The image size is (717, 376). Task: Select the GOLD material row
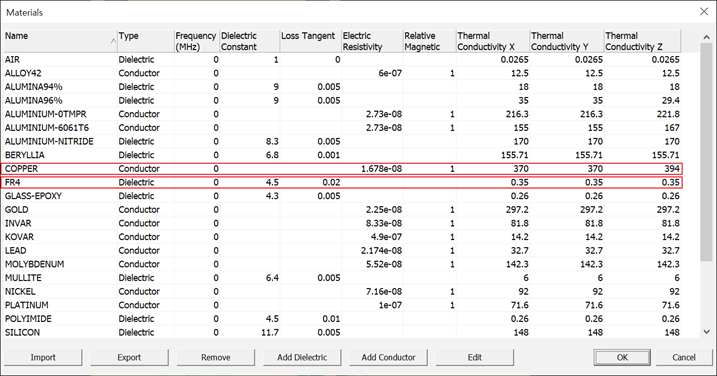(x=343, y=209)
